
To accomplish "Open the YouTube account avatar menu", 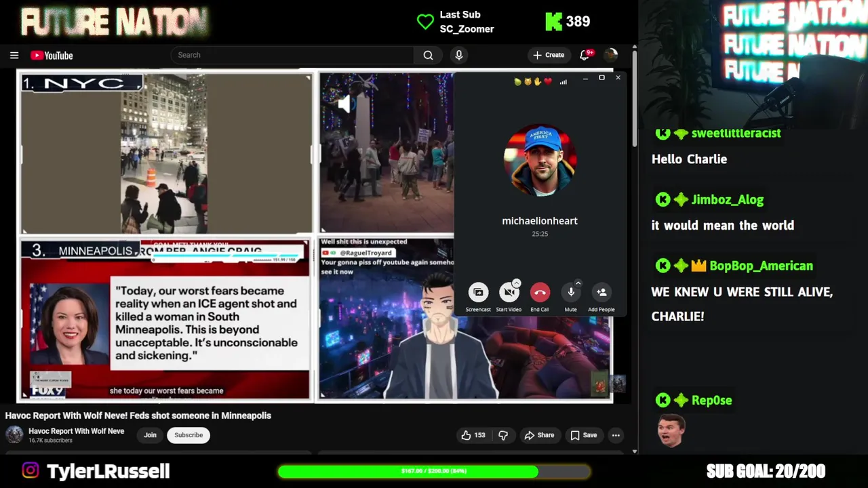I will [x=610, y=55].
